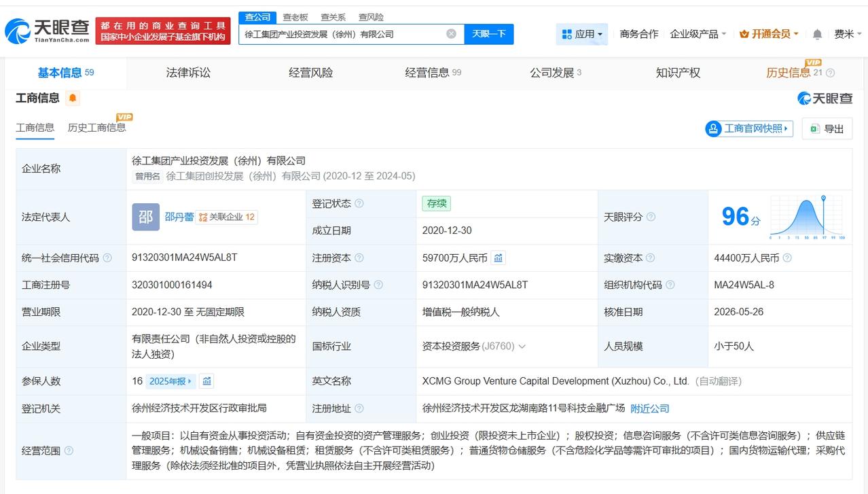Clear the search box with the X icon

pos(451,34)
